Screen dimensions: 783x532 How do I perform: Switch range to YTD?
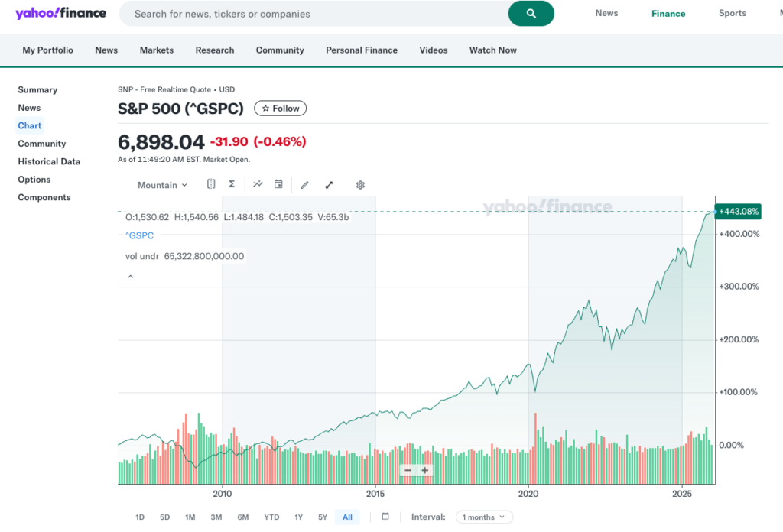click(x=271, y=517)
